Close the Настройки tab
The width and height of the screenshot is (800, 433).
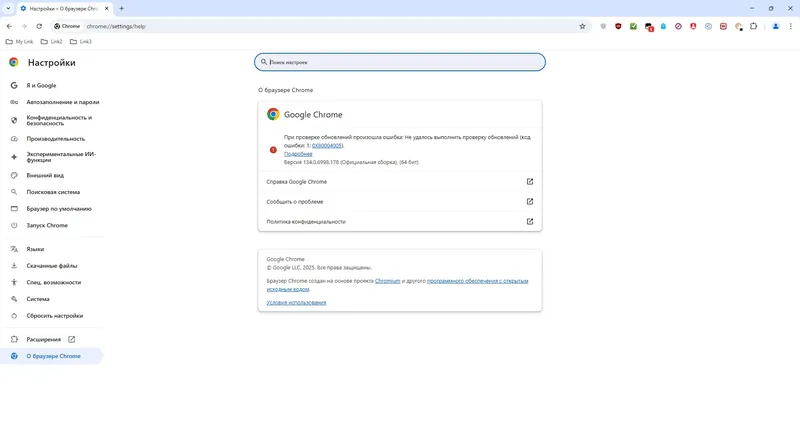click(106, 9)
